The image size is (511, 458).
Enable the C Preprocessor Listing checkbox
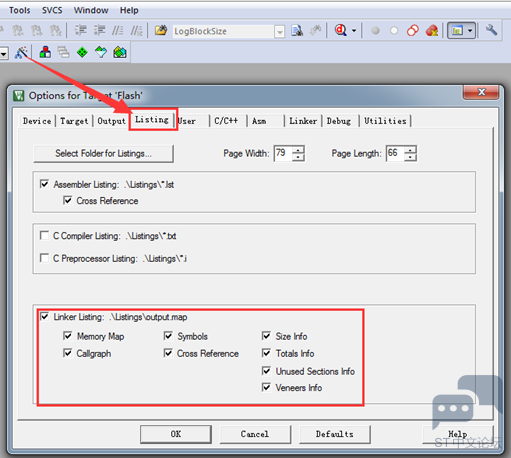(44, 258)
